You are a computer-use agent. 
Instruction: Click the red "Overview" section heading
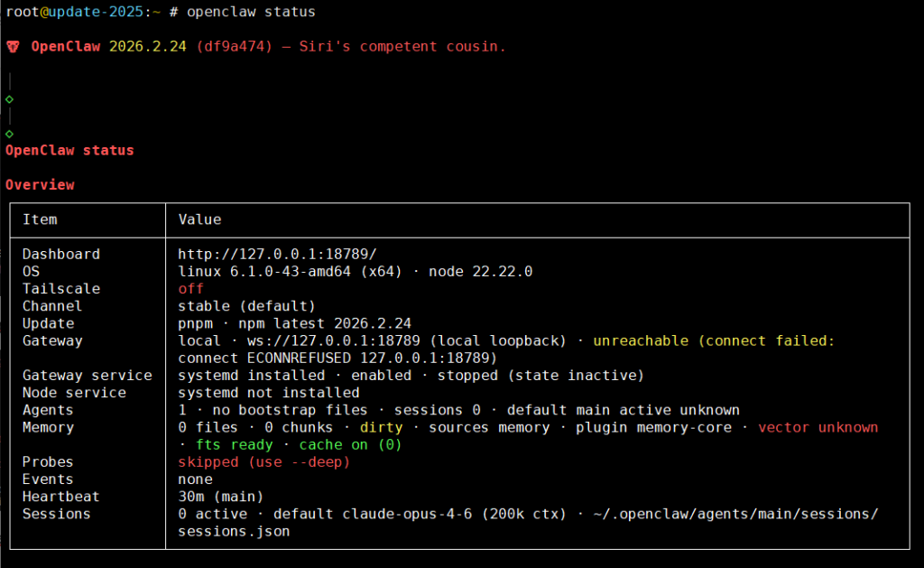[40, 184]
